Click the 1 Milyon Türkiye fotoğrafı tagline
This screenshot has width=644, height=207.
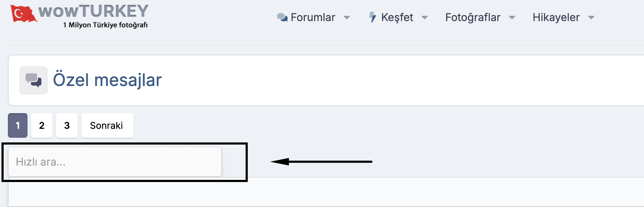[105, 25]
